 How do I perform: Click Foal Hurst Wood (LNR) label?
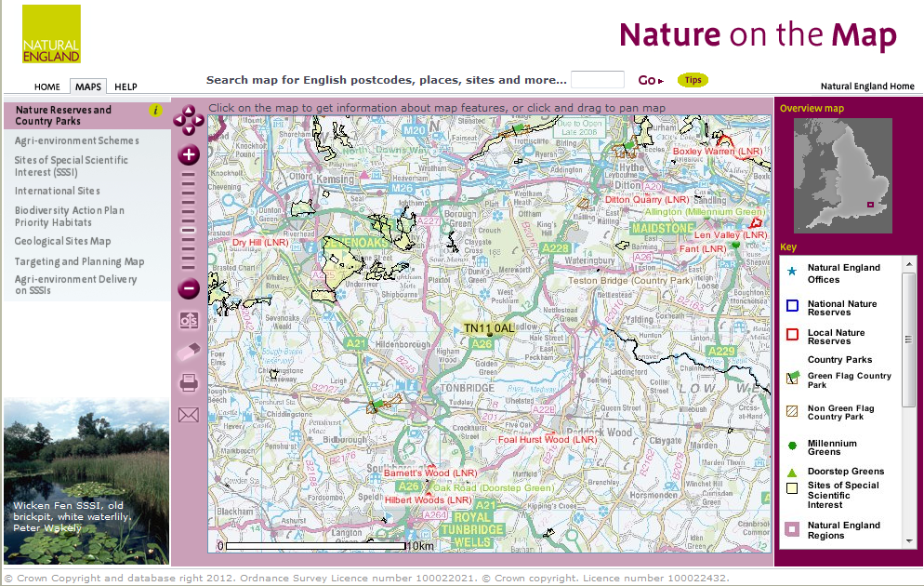coord(548,439)
